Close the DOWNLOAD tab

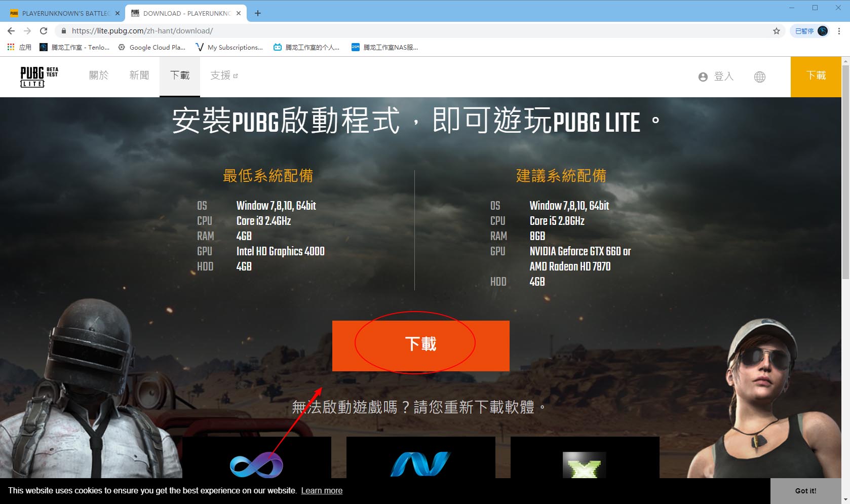pyautogui.click(x=239, y=13)
